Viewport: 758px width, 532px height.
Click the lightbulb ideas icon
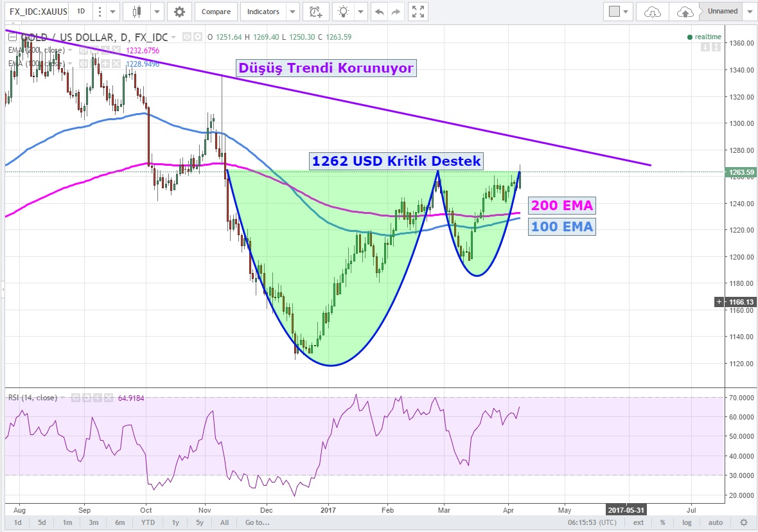[345, 12]
